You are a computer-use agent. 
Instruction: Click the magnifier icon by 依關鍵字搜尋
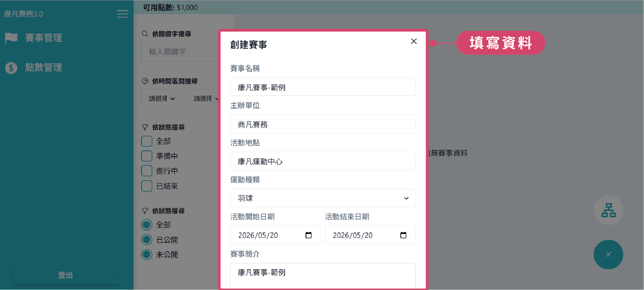(145, 34)
